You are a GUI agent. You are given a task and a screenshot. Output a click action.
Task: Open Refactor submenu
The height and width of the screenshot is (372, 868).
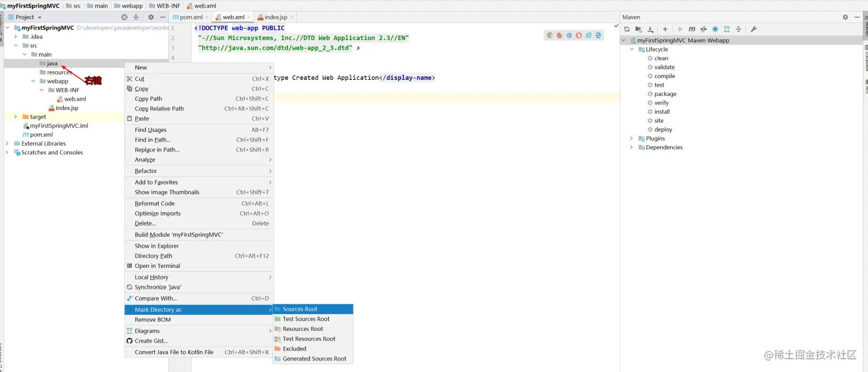(199, 171)
